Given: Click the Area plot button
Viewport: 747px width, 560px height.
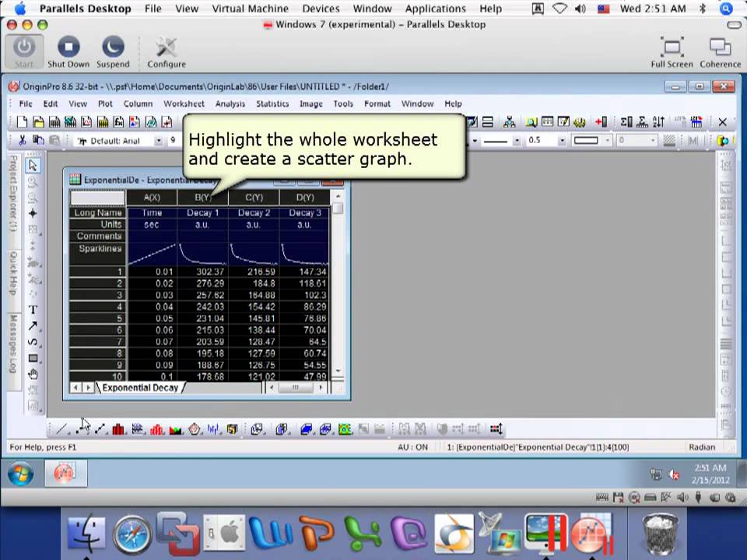Looking at the screenshot, I should pos(175,429).
